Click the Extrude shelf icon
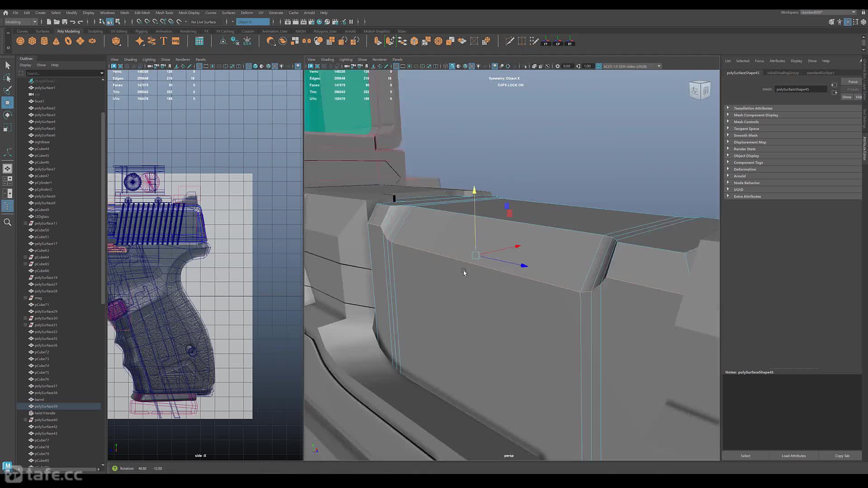Viewport: 868px width, 488px height. click(x=378, y=41)
